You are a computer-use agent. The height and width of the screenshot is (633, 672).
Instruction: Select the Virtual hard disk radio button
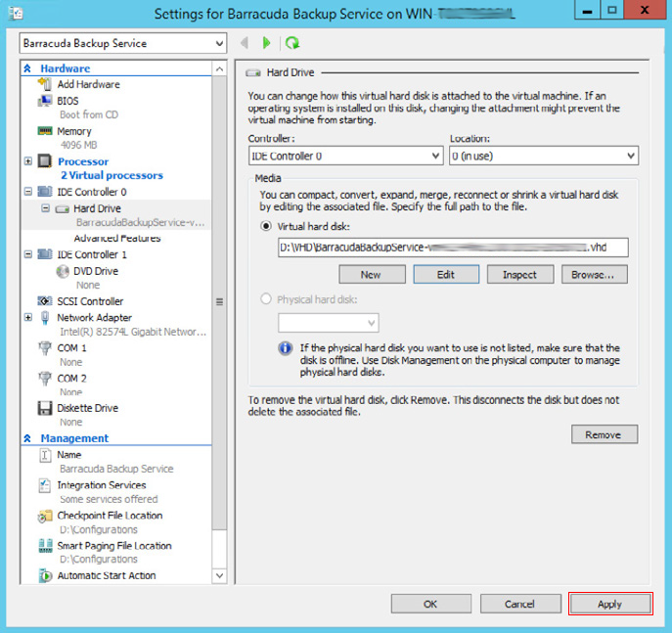tap(266, 226)
